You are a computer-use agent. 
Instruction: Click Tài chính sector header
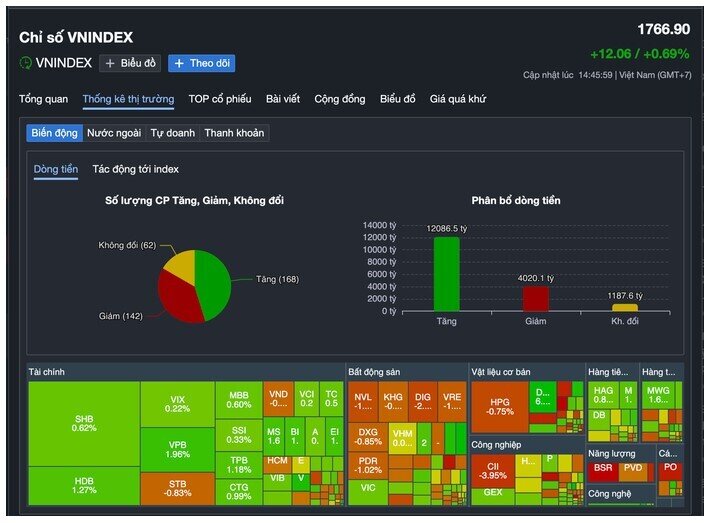[46, 372]
